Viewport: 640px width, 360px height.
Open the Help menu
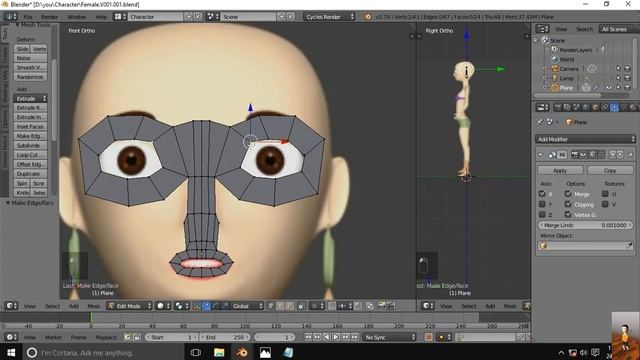pos(101,17)
